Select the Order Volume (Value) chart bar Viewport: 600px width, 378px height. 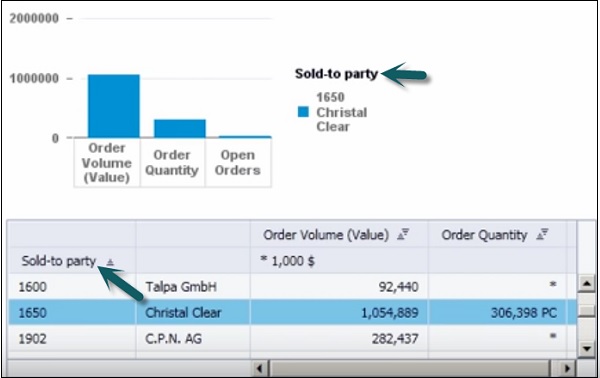pyautogui.click(x=114, y=106)
